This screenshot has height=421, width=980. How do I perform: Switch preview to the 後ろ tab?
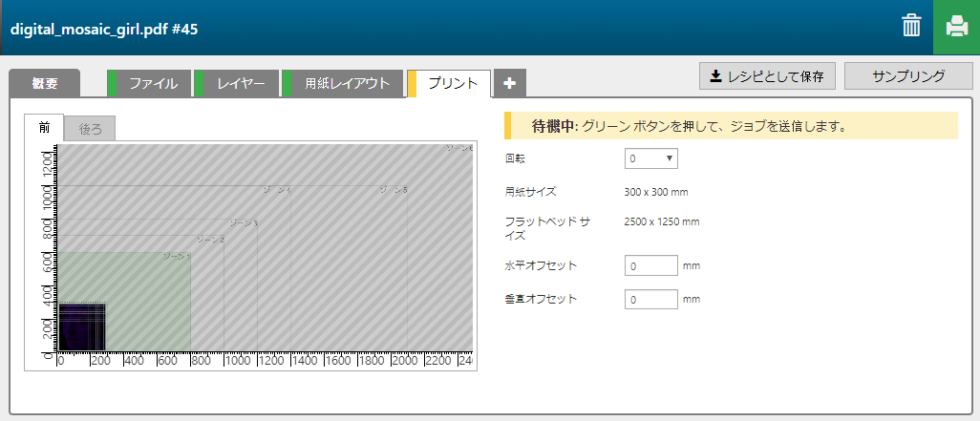90,128
